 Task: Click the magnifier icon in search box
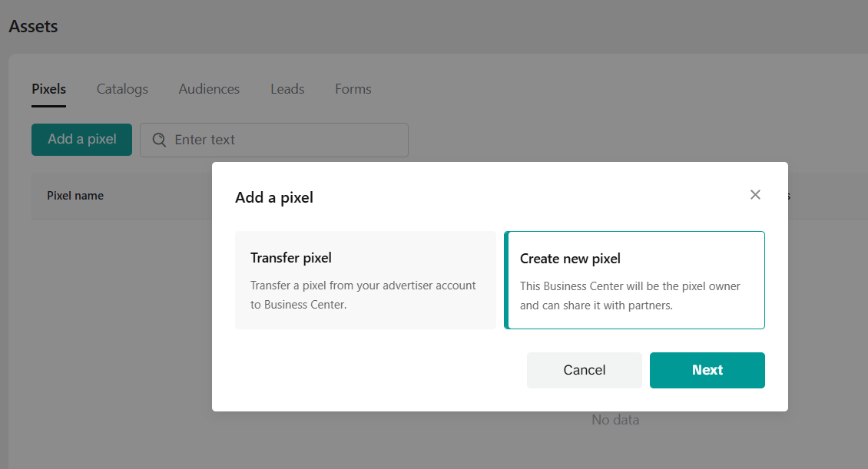[160, 140]
